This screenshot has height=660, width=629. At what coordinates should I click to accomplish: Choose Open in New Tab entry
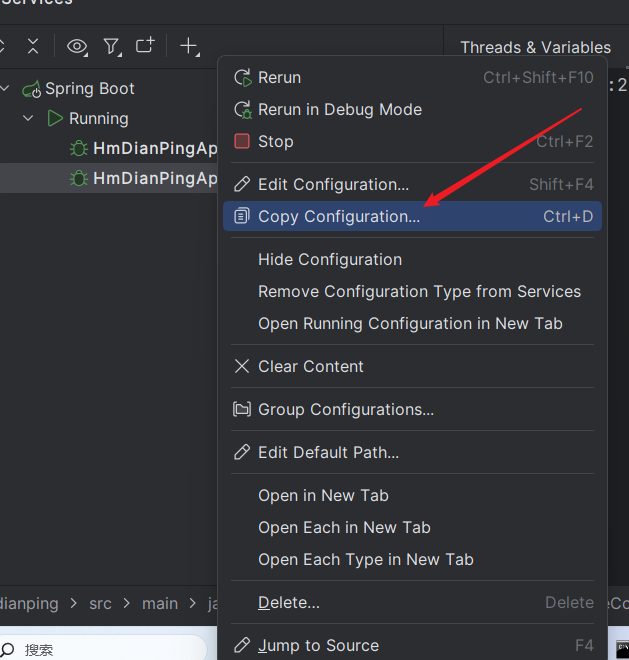point(412,495)
